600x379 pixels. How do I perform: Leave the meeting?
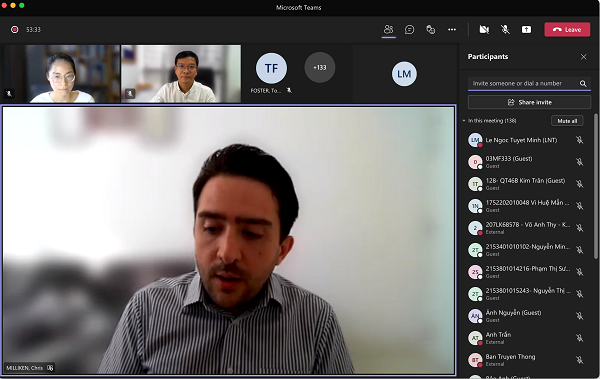pyautogui.click(x=567, y=29)
